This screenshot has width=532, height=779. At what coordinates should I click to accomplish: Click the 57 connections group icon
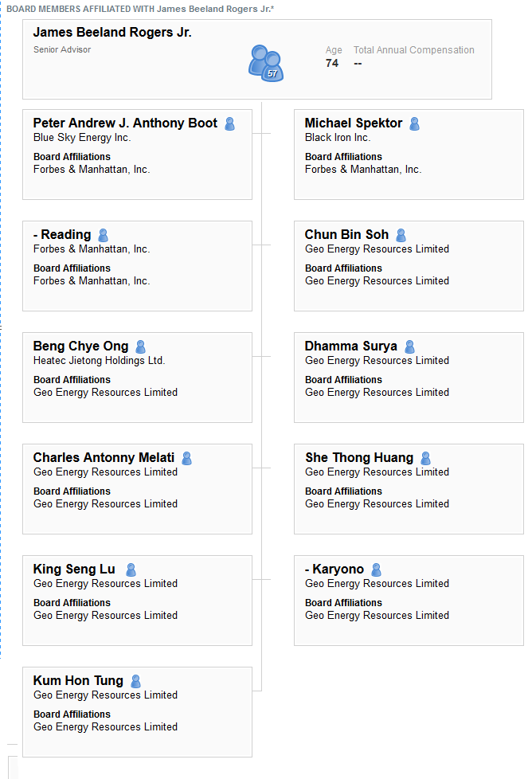tap(266, 63)
